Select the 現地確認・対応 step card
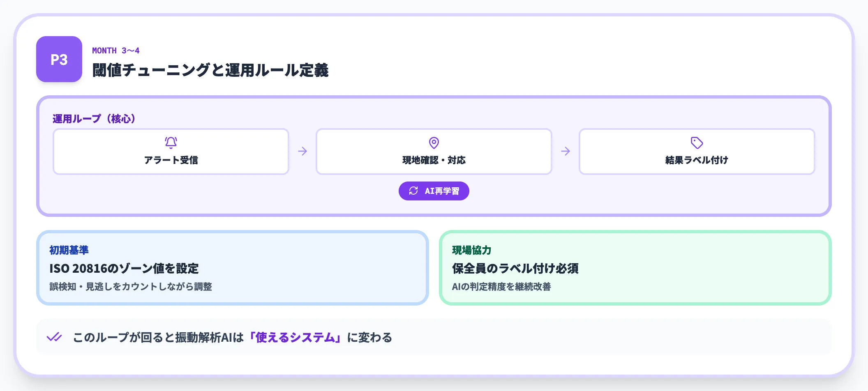This screenshot has width=868, height=391. [434, 151]
